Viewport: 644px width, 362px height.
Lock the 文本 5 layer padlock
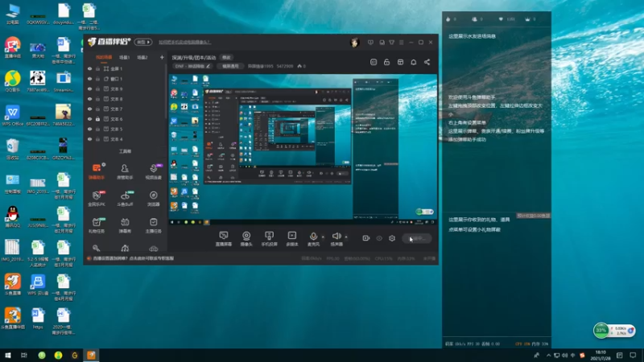coord(97,129)
